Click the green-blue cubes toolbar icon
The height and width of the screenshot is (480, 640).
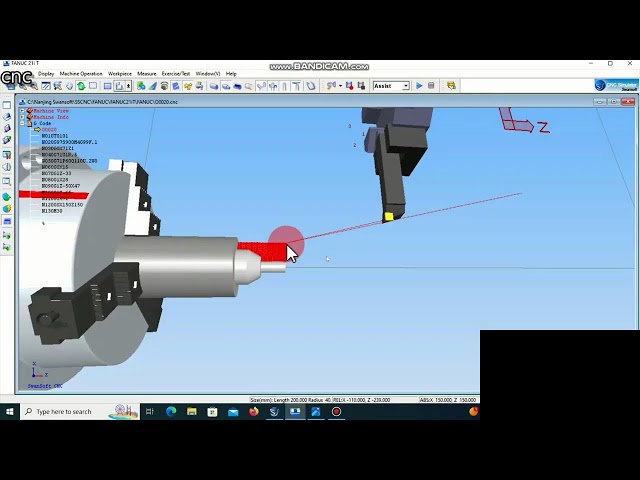click(x=141, y=86)
